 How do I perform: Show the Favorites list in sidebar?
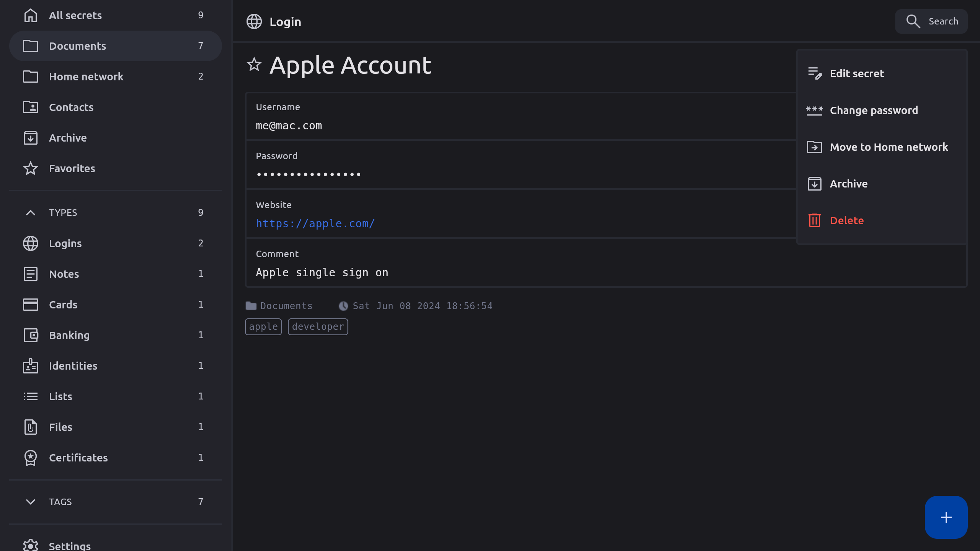click(x=72, y=168)
